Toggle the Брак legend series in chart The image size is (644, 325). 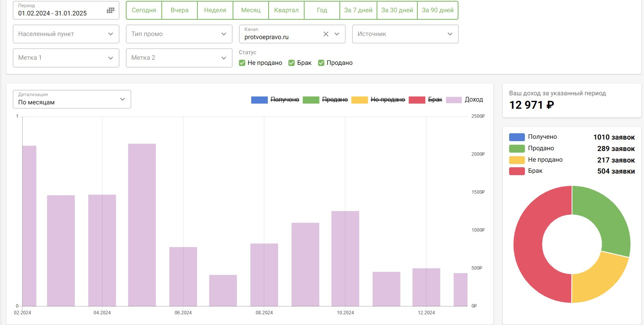[426, 100]
